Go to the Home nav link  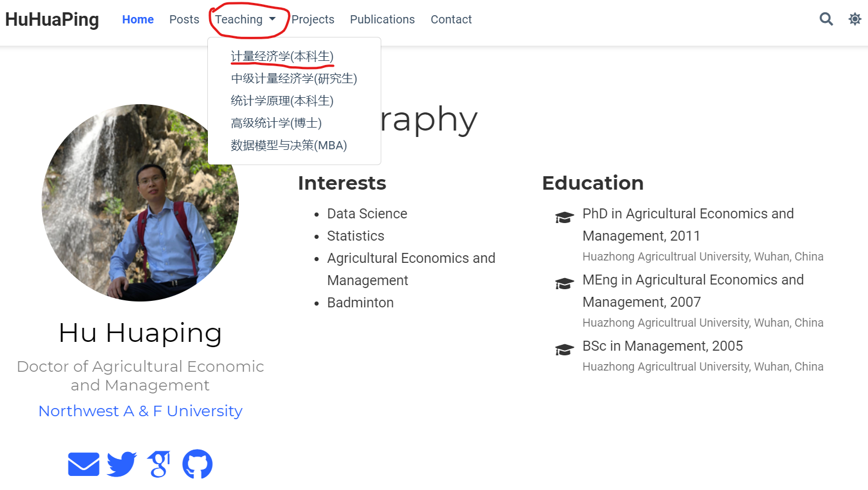(138, 19)
